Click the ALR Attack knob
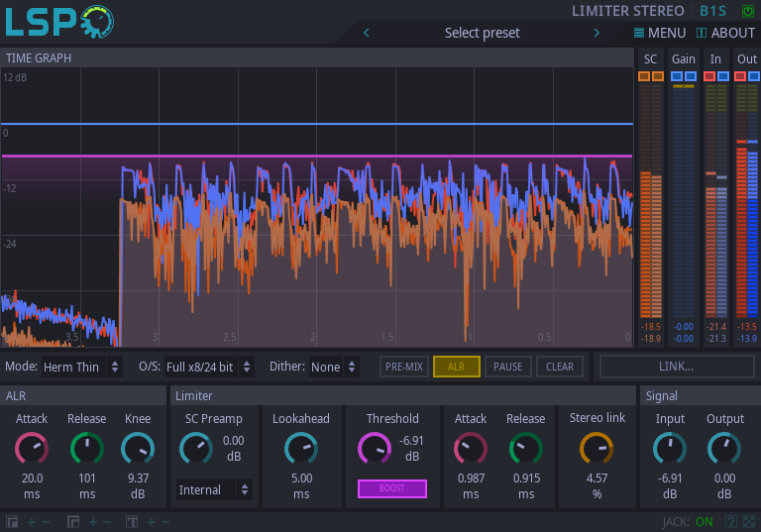Screen dimensions: 761x532 [x=32, y=450]
